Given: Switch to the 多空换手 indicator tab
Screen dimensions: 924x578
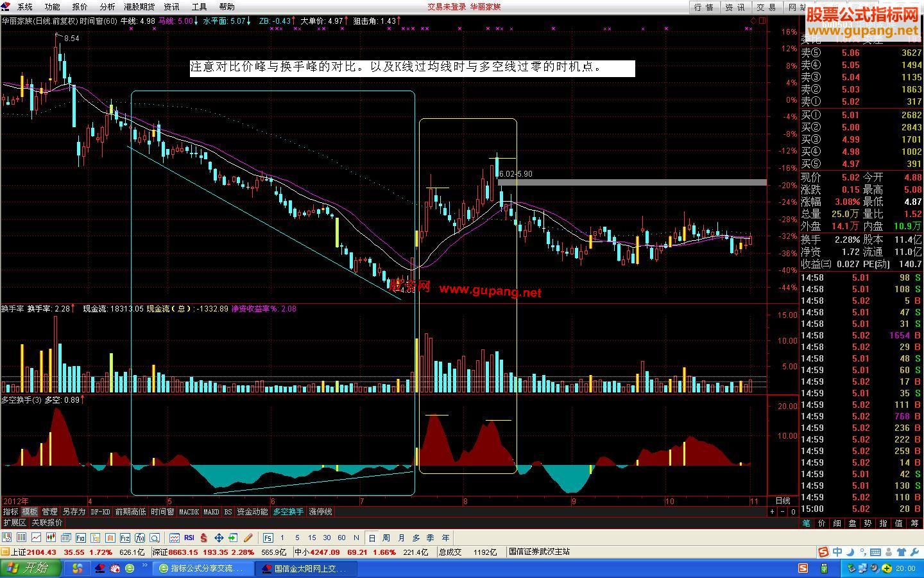Looking at the screenshot, I should 288,512.
